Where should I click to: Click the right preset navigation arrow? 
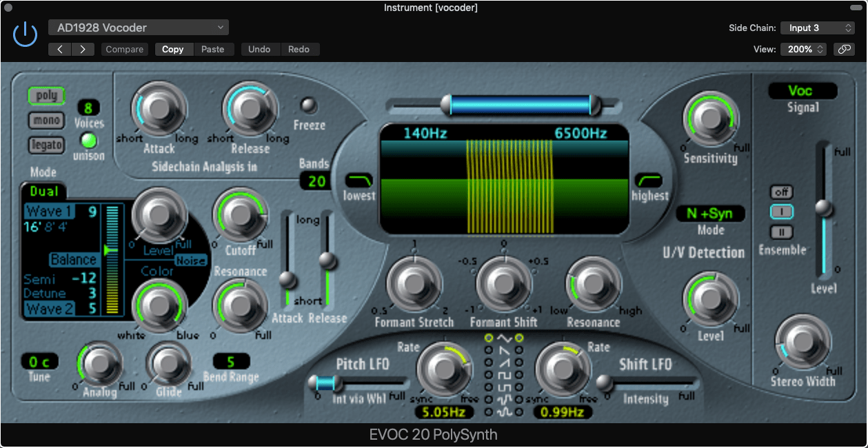[x=81, y=49]
